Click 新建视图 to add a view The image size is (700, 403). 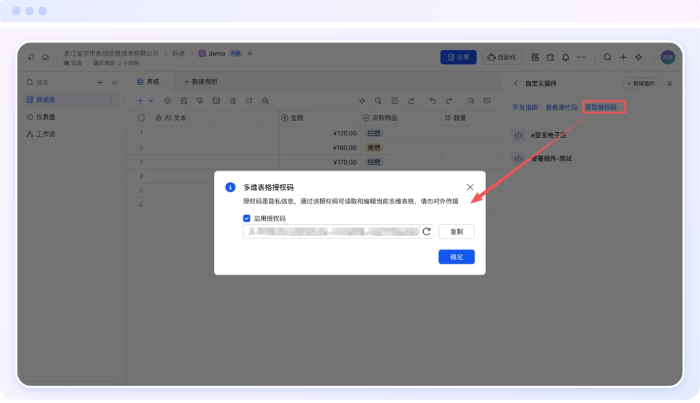[x=200, y=82]
